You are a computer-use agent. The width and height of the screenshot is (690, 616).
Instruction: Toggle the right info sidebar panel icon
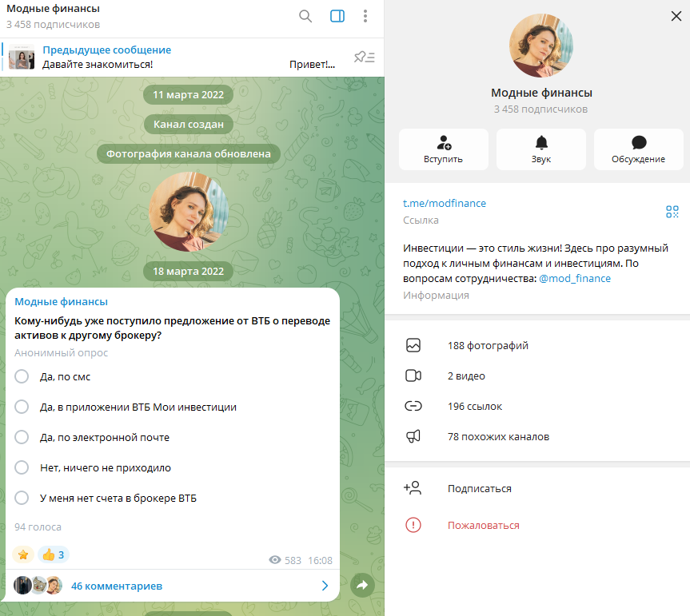click(337, 16)
